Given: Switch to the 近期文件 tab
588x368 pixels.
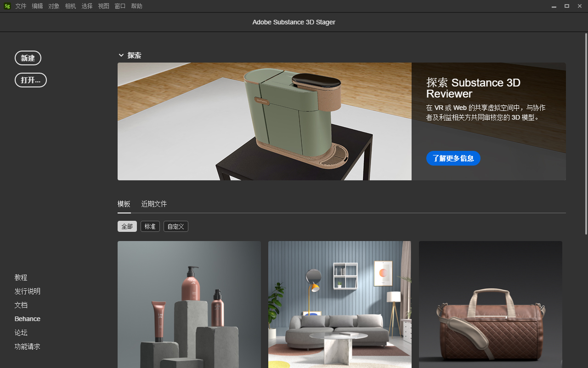Looking at the screenshot, I should click(x=154, y=204).
